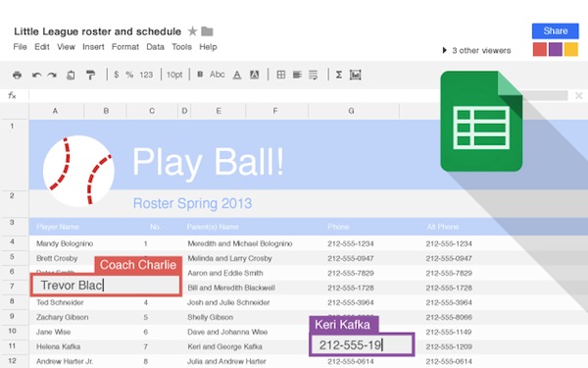Image resolution: width=588 pixels, height=368 pixels.
Task: Click the Andrew Harter Jr. cell
Action: [65, 361]
